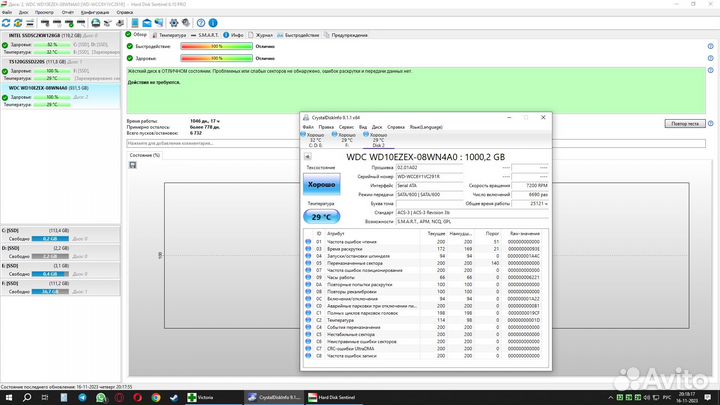Select C: [SSD] partition entry
Image resolution: width=720 pixels, height=405 pixels.
60,234
